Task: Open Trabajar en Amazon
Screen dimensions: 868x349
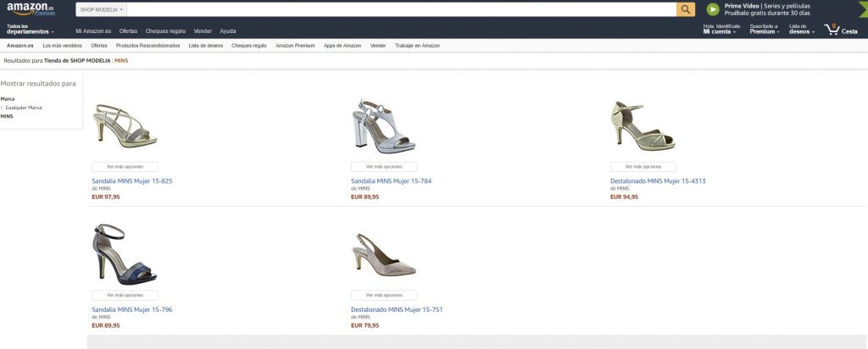Action: tap(417, 46)
